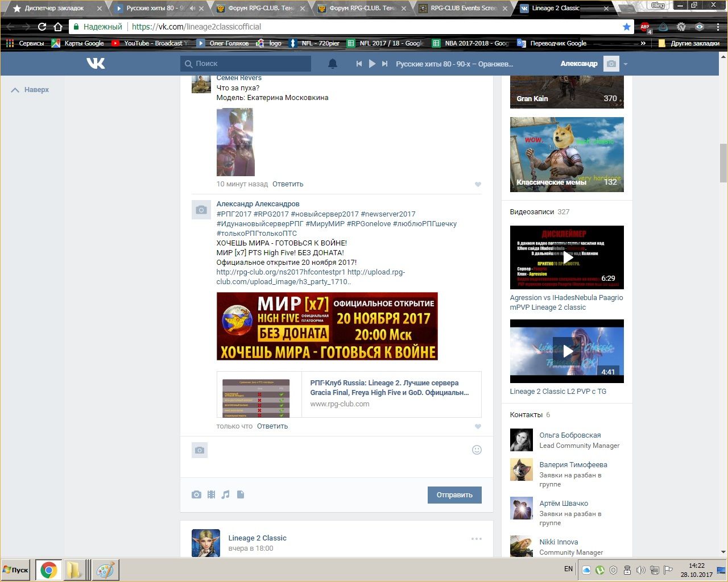Click the page vertical scrollbar thumb
The width and height of the screenshot is (728, 582).
723,163
